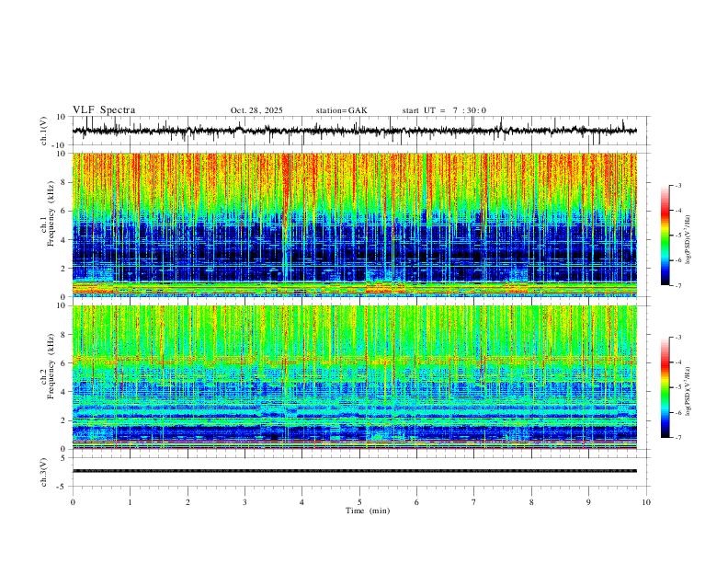Click the 'ch.1(V)' waveform axis label

[x=44, y=131]
